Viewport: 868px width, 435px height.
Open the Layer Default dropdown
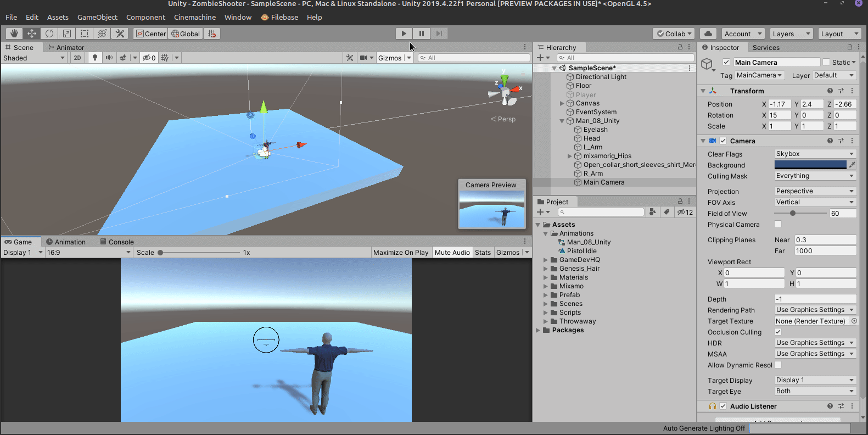point(834,75)
